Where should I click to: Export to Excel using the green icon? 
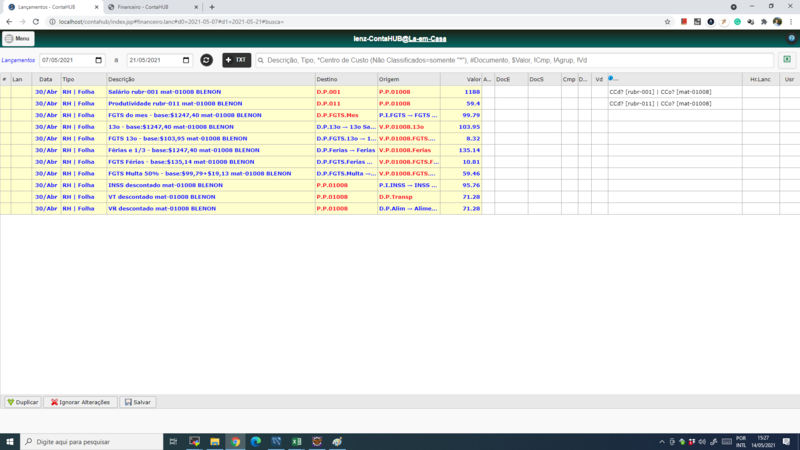[787, 60]
